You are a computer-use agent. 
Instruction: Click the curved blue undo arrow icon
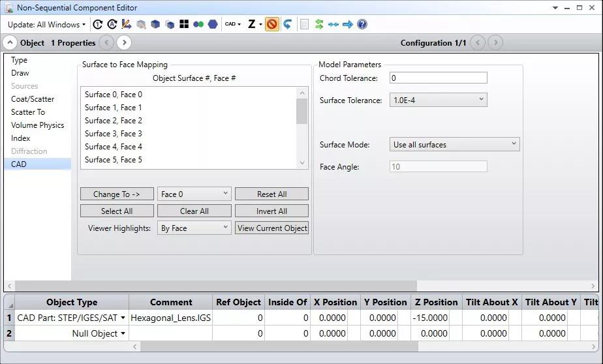coord(287,25)
